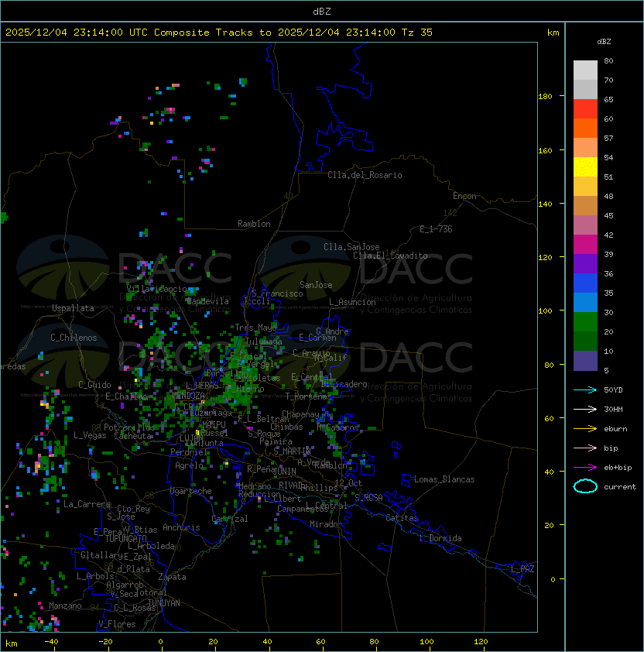The height and width of the screenshot is (652, 644).
Task: Click the TUNUYAN label on the map
Action: coord(163,602)
